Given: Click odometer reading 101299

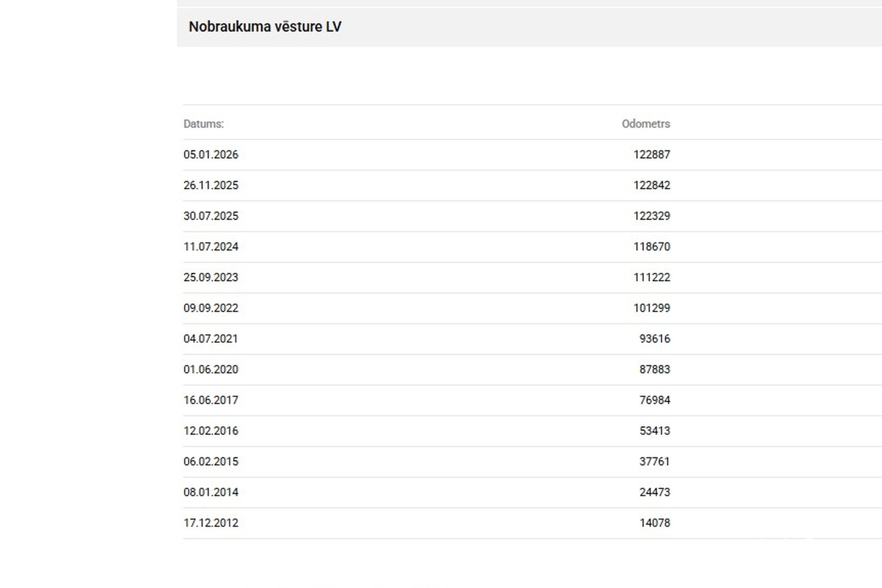Looking at the screenshot, I should pos(651,308).
